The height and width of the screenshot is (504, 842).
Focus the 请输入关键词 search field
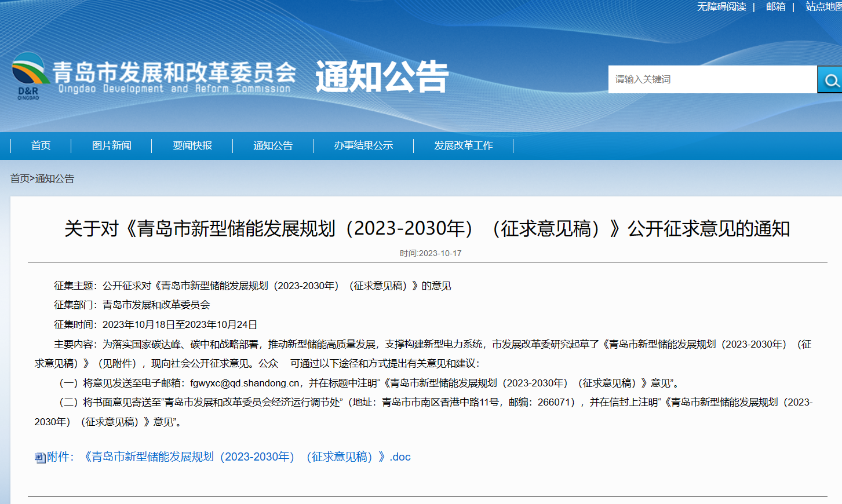tap(712, 79)
